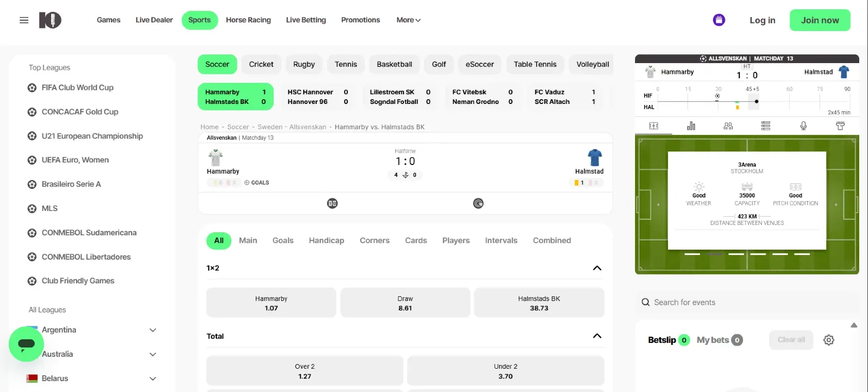Screen dimensions: 868x392
Task: Click the site logo icon
Action: (50, 20)
